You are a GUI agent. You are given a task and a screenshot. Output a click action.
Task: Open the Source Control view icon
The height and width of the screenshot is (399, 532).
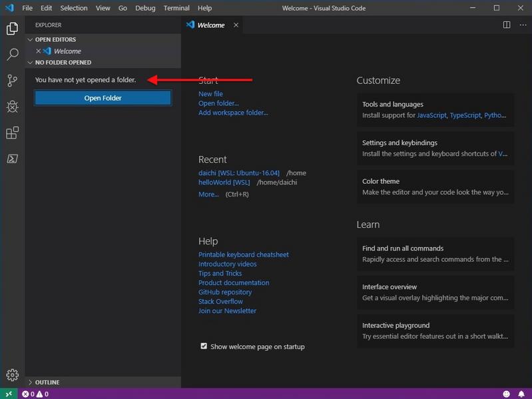[x=12, y=81]
